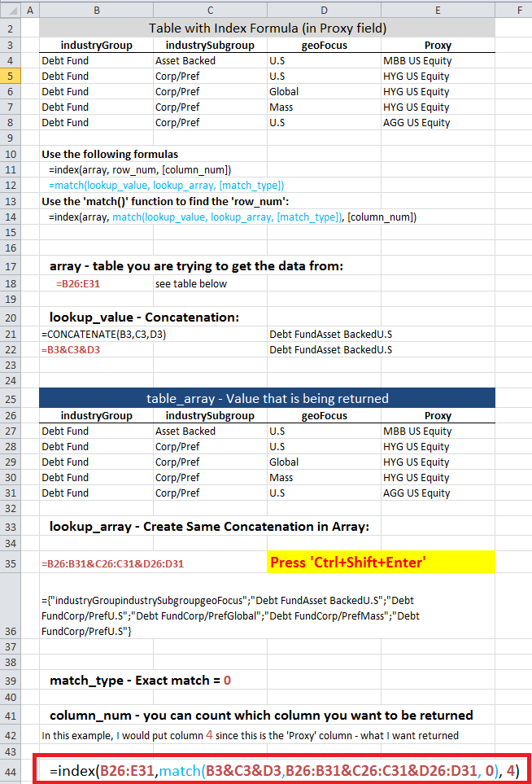
Task: Click the '=index(array, row_num, [column_num])' cell
Action: click(x=140, y=170)
